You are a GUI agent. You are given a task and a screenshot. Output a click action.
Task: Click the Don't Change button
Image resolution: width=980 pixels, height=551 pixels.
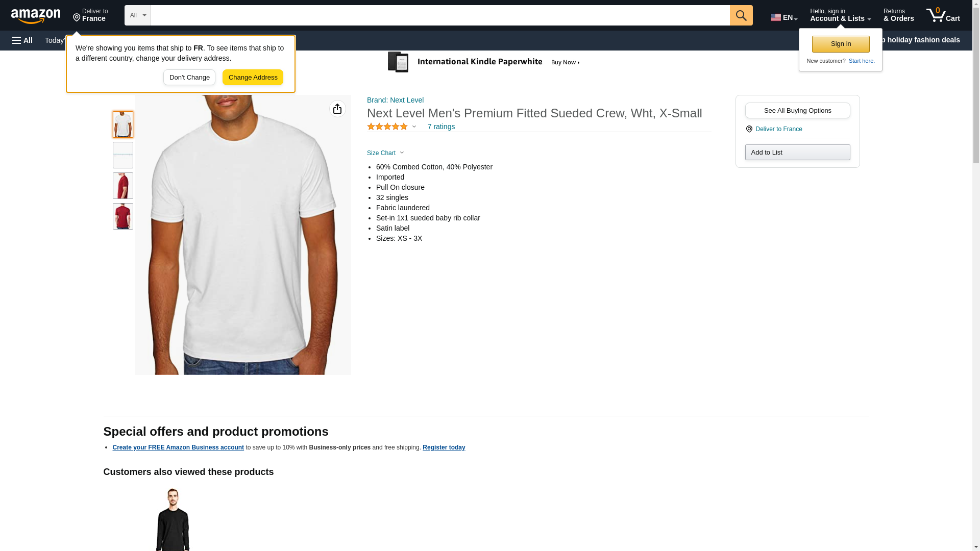point(189,78)
